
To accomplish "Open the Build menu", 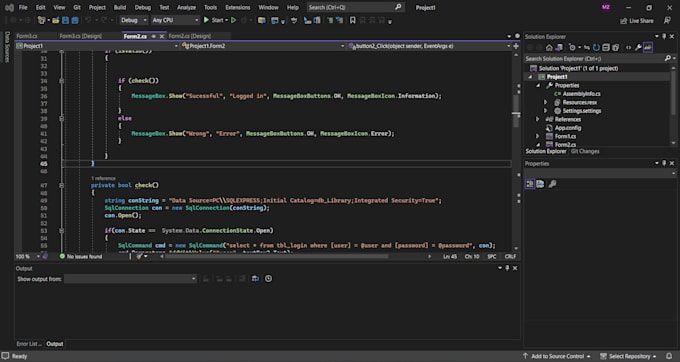I will pos(120,7).
